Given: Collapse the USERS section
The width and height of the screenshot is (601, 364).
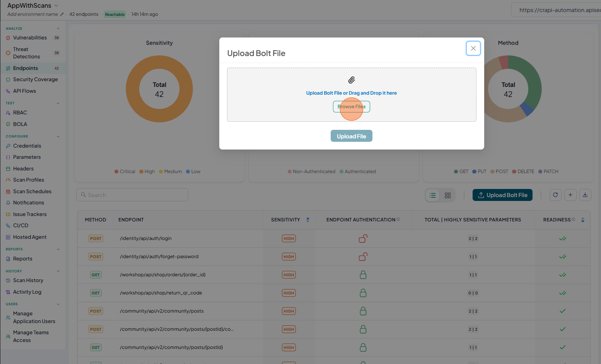Looking at the screenshot, I should coord(58,304).
